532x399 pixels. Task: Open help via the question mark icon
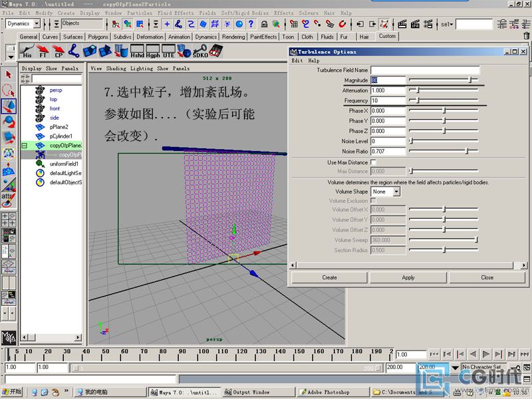(251, 24)
